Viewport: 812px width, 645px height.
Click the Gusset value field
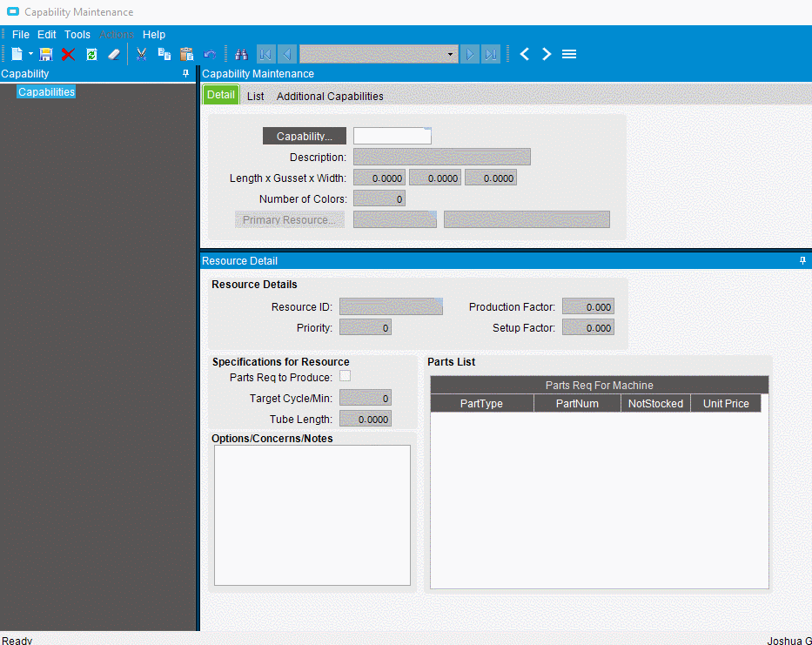(435, 178)
